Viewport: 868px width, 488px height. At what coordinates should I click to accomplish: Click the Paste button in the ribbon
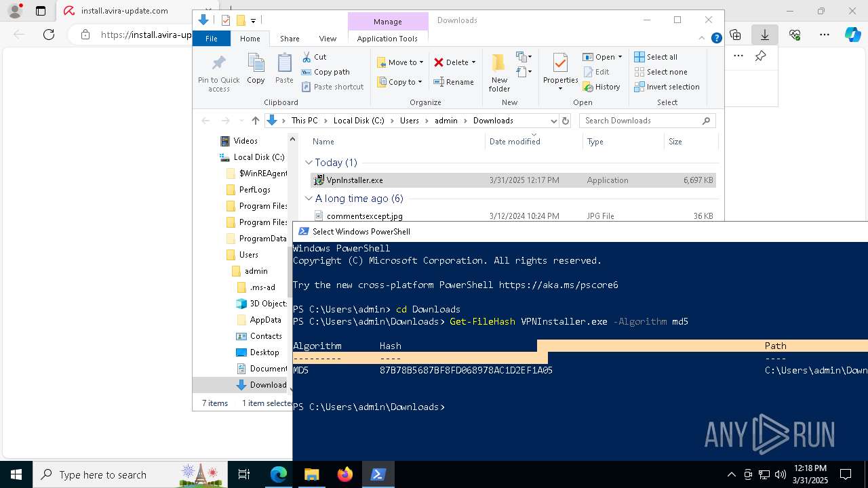click(x=284, y=69)
